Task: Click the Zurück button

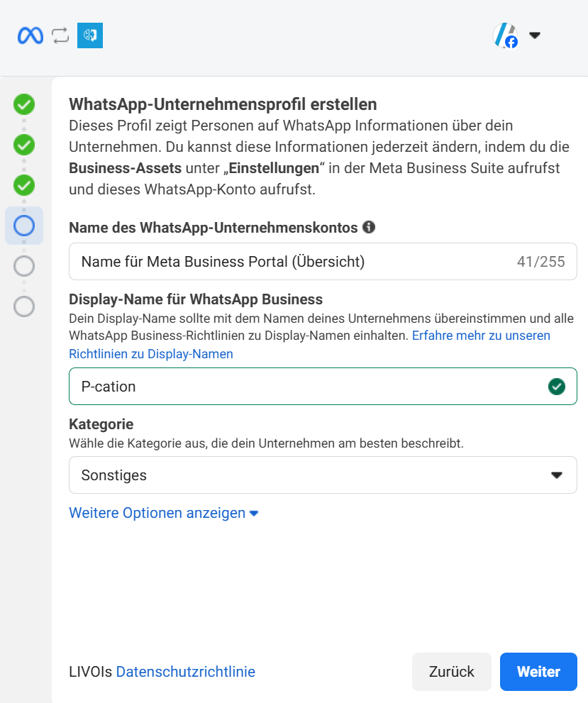Action: tap(451, 671)
